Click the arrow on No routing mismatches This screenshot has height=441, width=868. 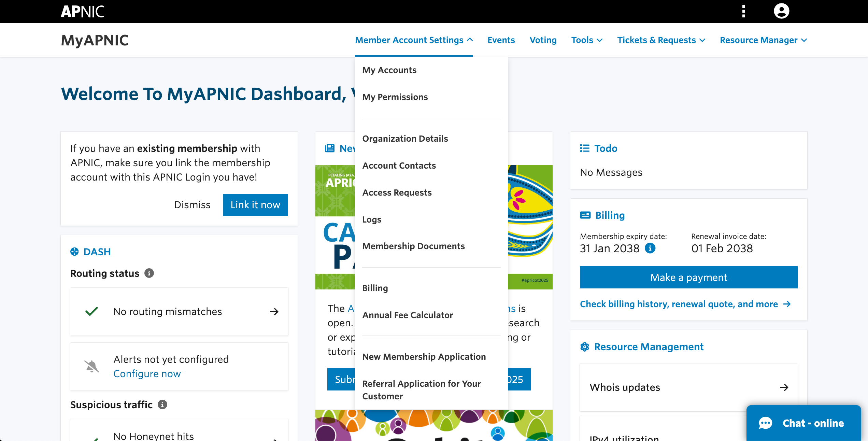(x=274, y=312)
